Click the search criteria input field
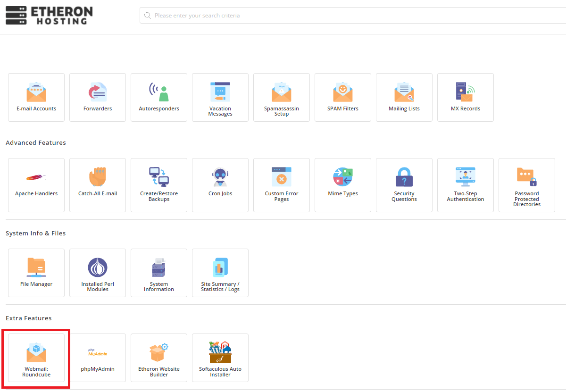This screenshot has width=566, height=392. [354, 16]
